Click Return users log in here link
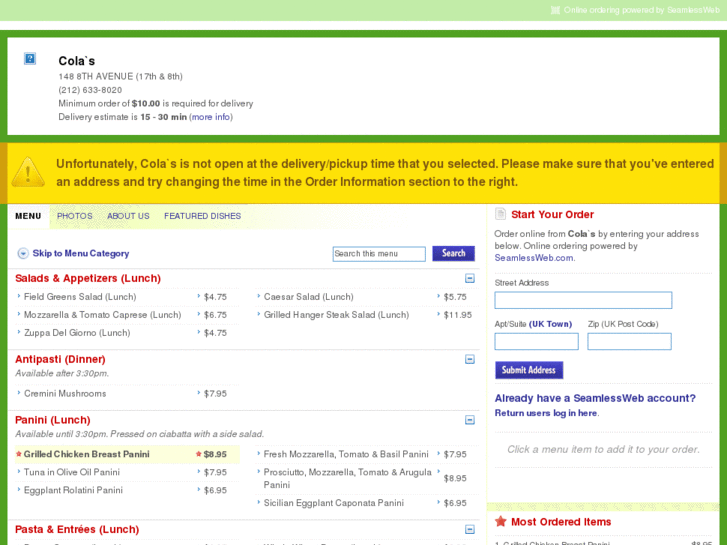727x545 pixels. pos(546,413)
